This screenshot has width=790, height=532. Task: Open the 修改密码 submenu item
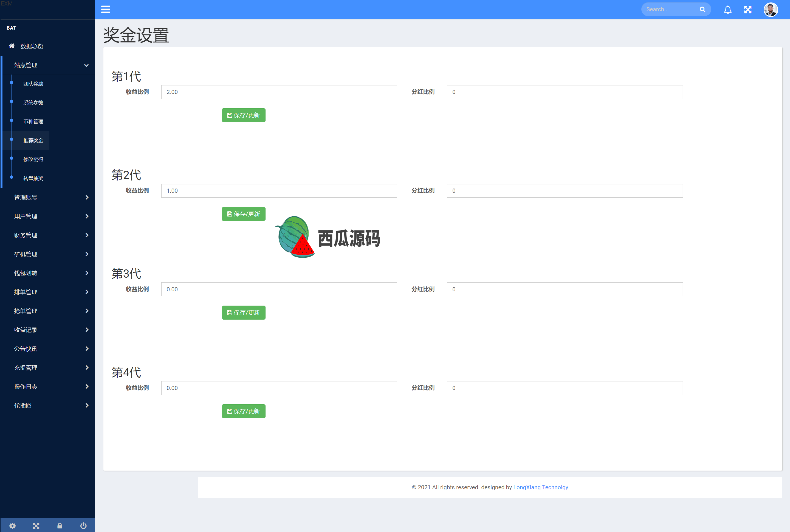pyautogui.click(x=33, y=160)
